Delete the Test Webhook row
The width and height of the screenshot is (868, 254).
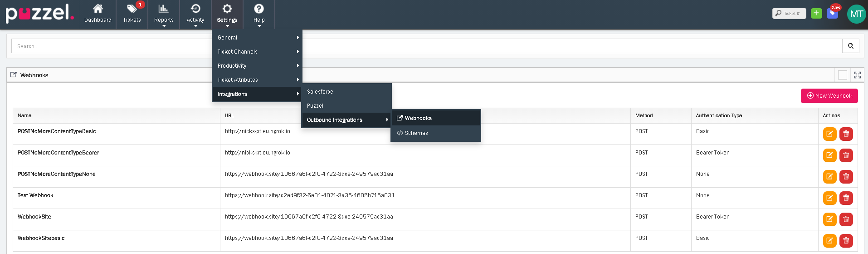coord(846,198)
